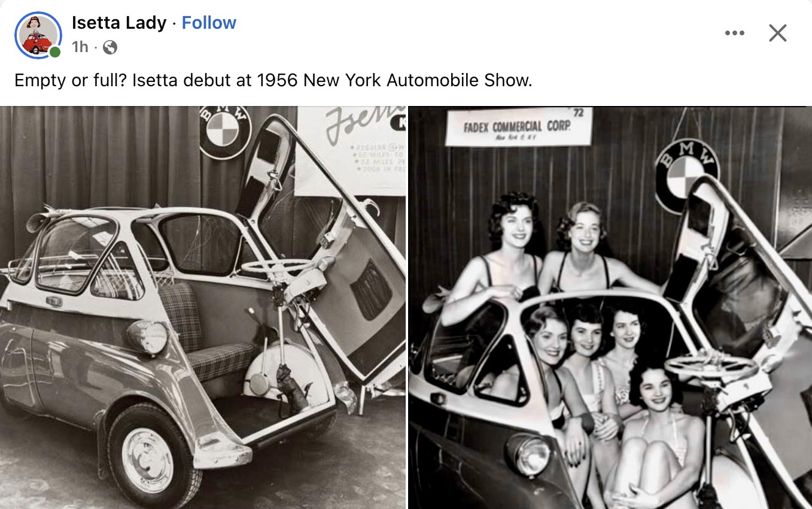Click the green online status dot
The width and height of the screenshot is (812, 509).
[x=55, y=52]
